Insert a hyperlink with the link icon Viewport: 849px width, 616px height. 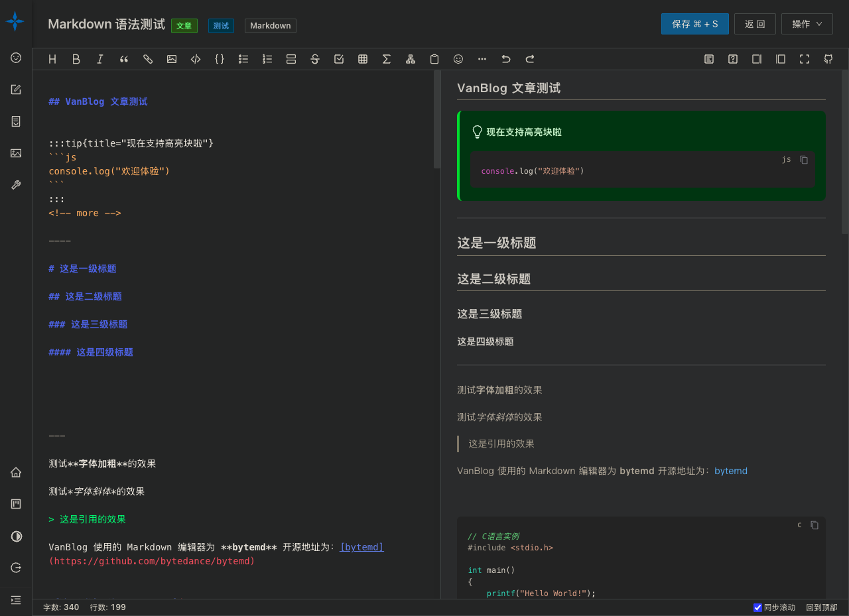148,59
